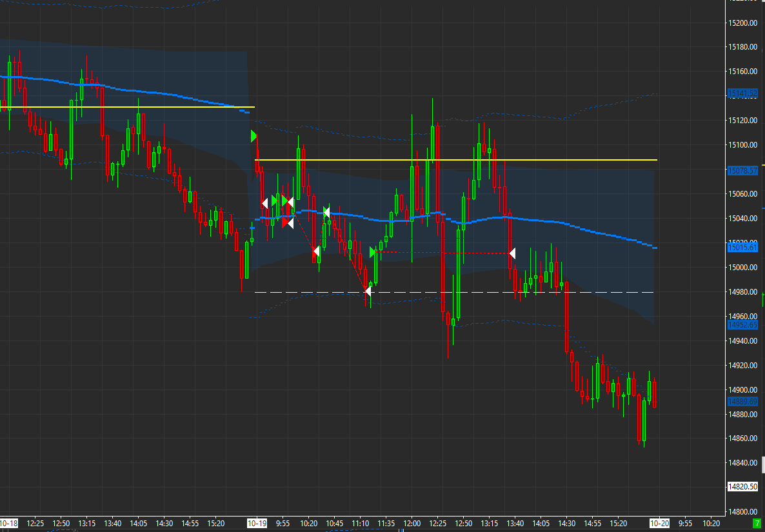Click the 15:20 label of the 10-18 session
This screenshot has width=765, height=532.
point(215,522)
